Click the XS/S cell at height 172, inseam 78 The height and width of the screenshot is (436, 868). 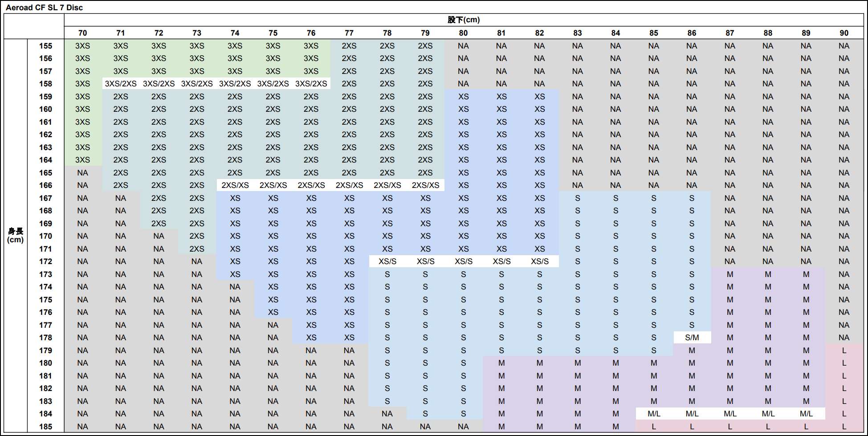pyautogui.click(x=387, y=261)
